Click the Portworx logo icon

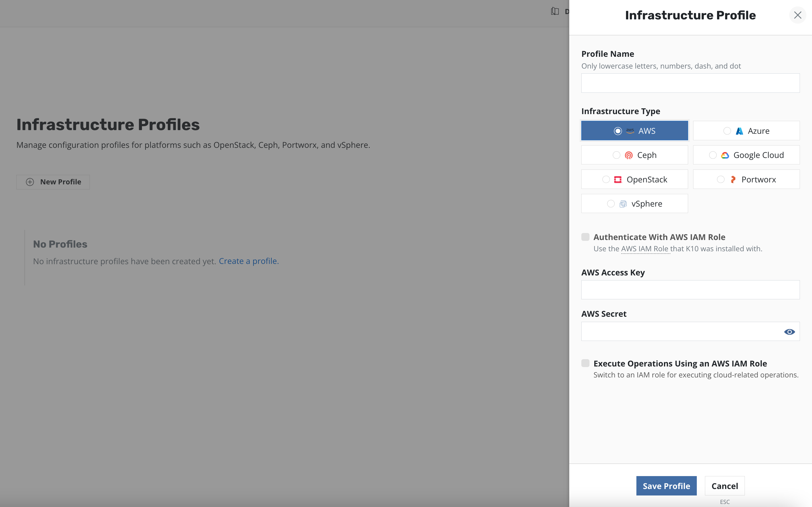click(x=733, y=179)
